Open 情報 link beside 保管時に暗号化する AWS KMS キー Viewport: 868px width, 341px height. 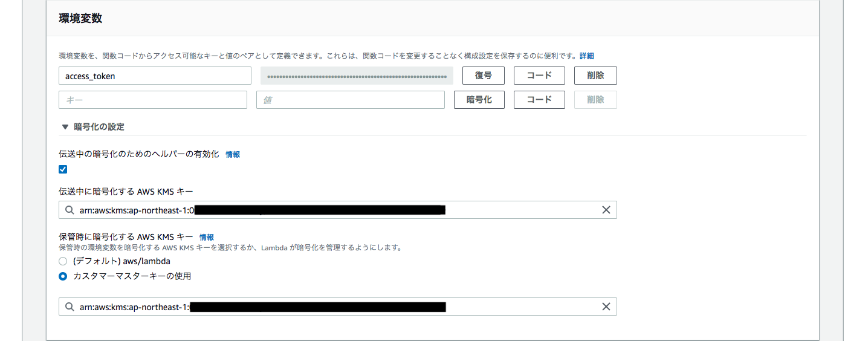click(207, 237)
